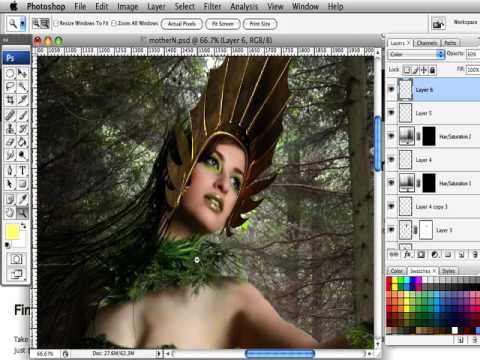Hide Layer 6 visibility eye
The image size is (480, 360).
(391, 89)
